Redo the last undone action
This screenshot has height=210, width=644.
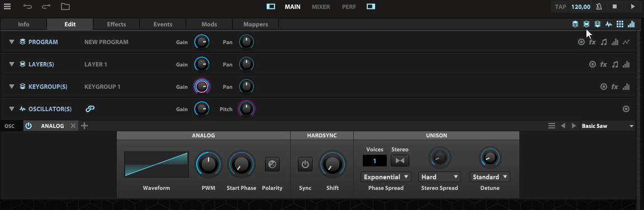46,7
